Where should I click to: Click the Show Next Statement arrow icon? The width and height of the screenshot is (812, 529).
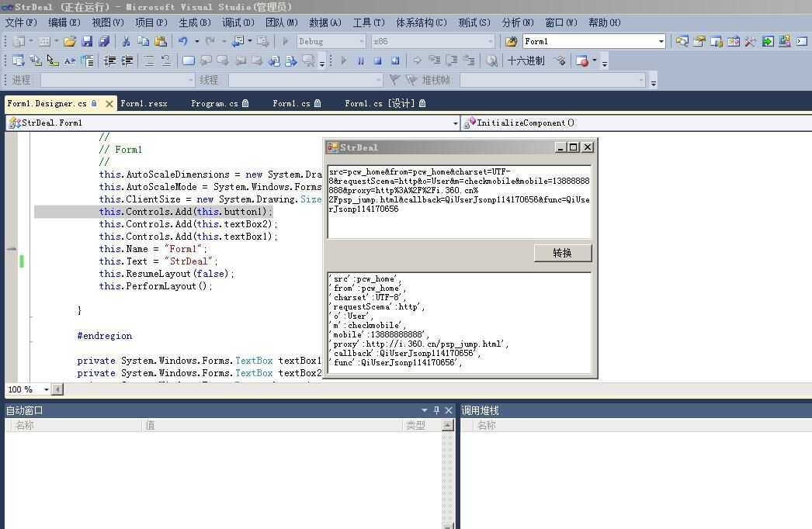point(417,61)
